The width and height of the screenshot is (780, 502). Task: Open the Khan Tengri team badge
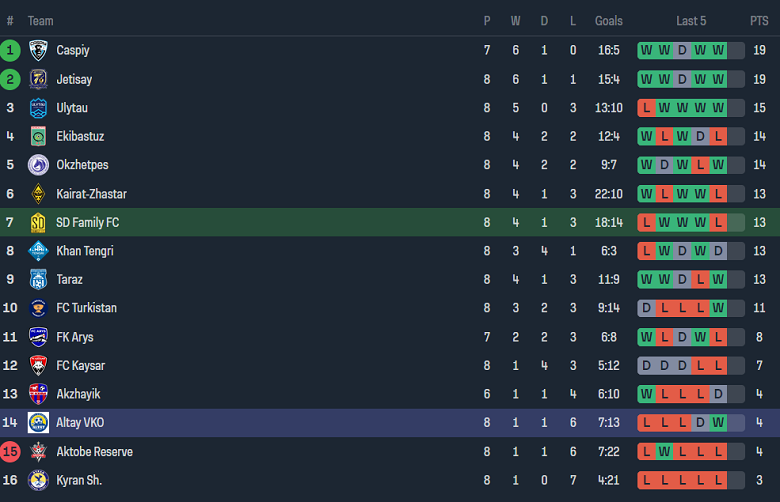pos(38,251)
